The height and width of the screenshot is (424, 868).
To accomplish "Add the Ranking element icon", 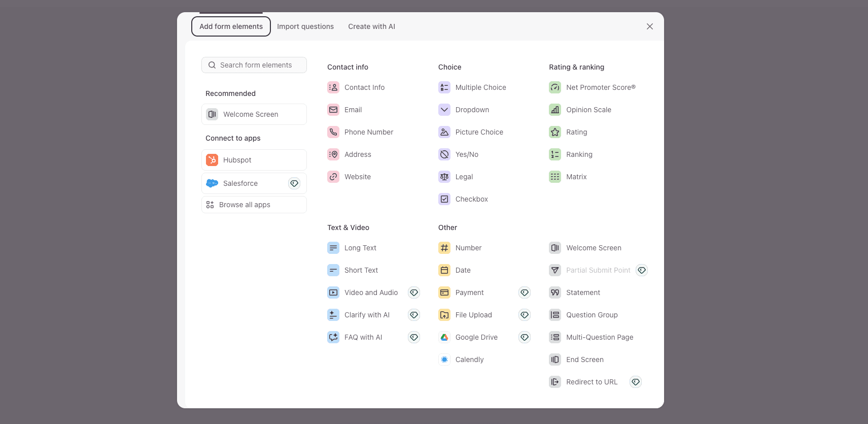I will point(555,154).
